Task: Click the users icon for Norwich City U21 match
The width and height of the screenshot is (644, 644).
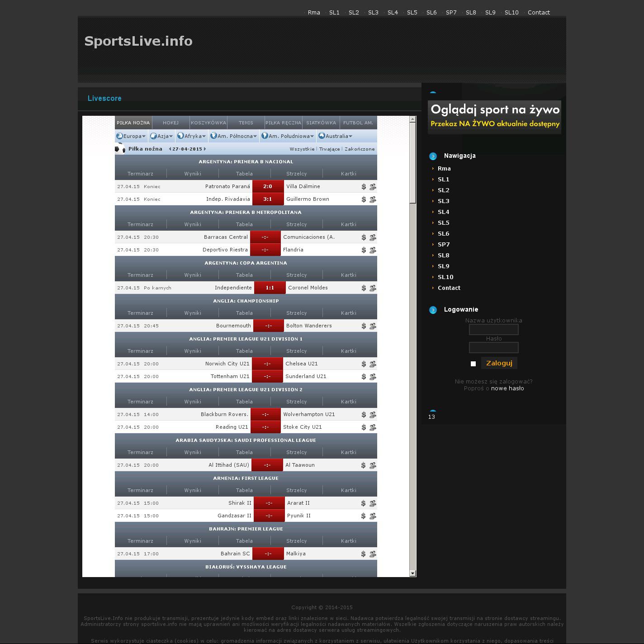Action: tap(373, 364)
